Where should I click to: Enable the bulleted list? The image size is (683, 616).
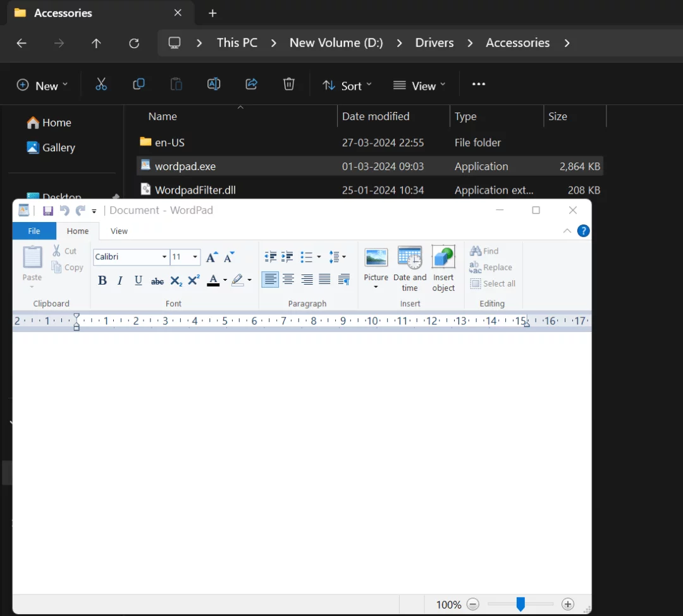(306, 257)
